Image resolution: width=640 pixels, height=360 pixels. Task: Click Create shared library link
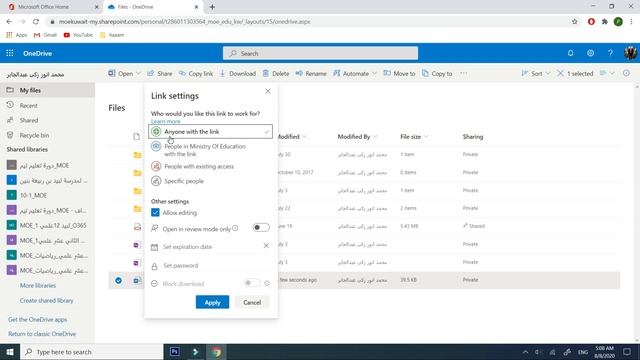click(47, 300)
